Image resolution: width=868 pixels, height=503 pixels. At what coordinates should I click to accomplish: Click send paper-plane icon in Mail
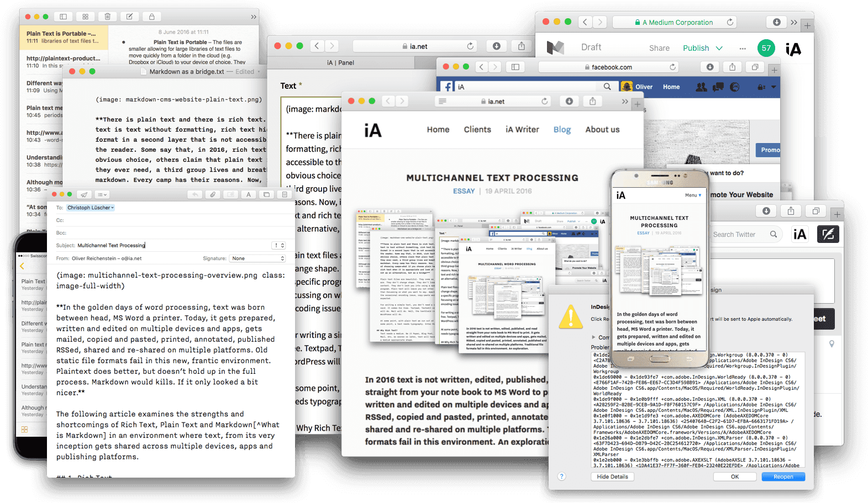click(84, 194)
